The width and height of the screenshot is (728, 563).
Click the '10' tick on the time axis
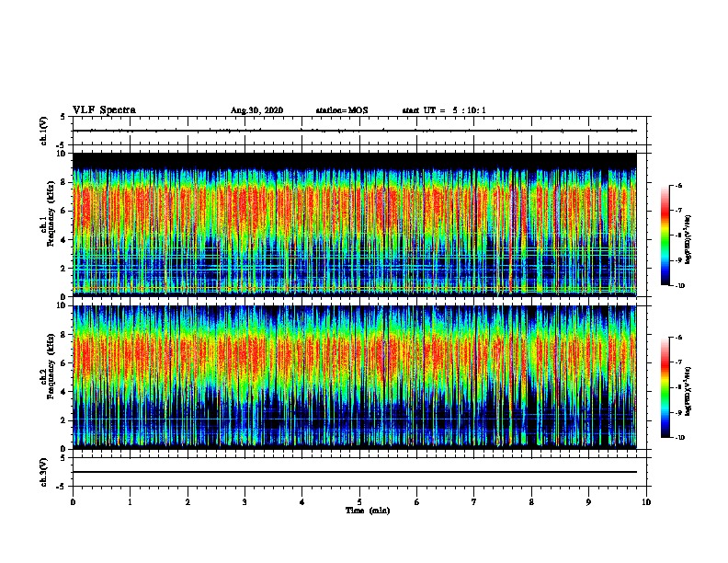[646, 502]
